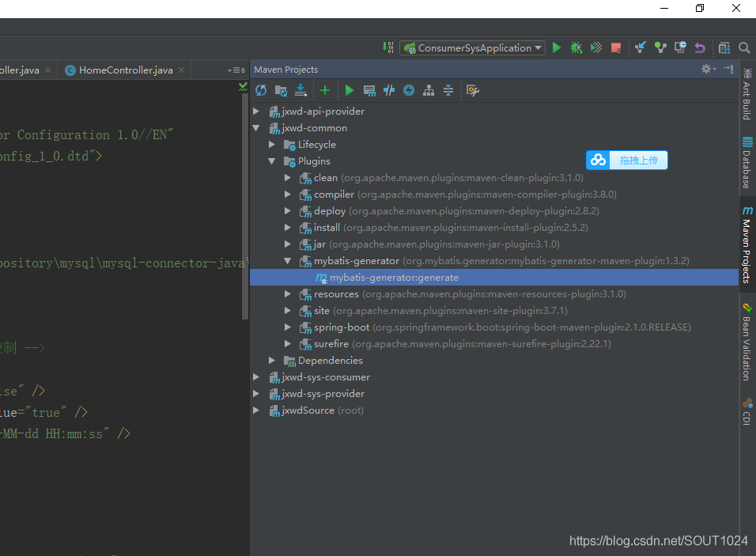Click the search magnifier in top toolbar
The image size is (756, 556).
[x=744, y=47]
